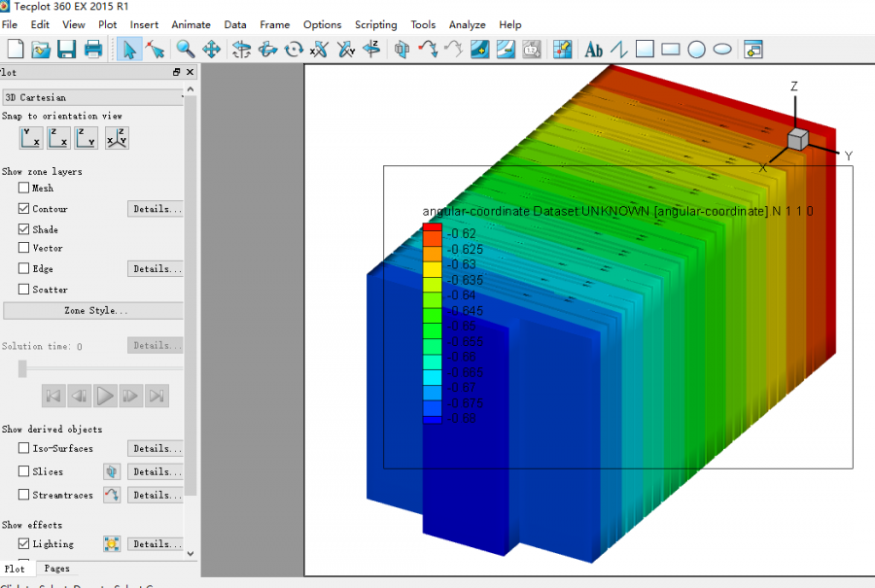Open Streamtraces Details button

coord(155,495)
